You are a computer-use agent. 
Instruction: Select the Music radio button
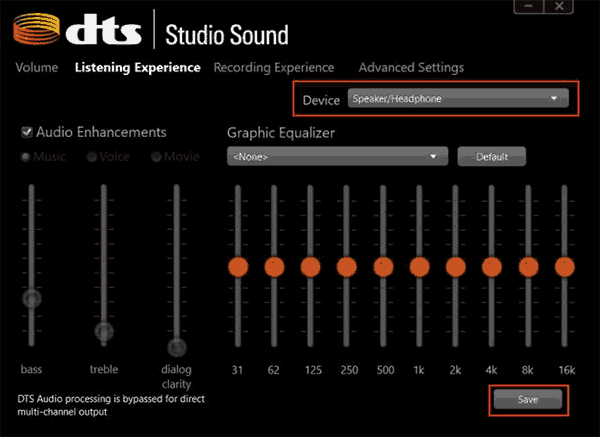(x=26, y=157)
